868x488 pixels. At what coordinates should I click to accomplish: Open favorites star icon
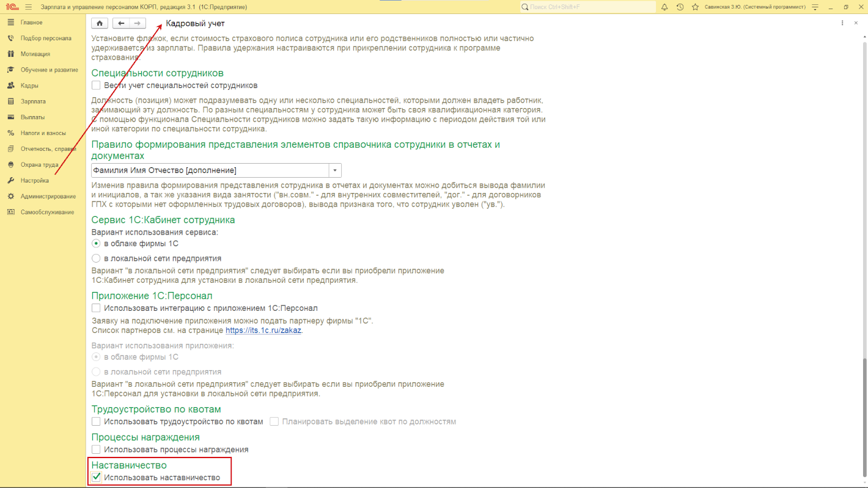(695, 7)
